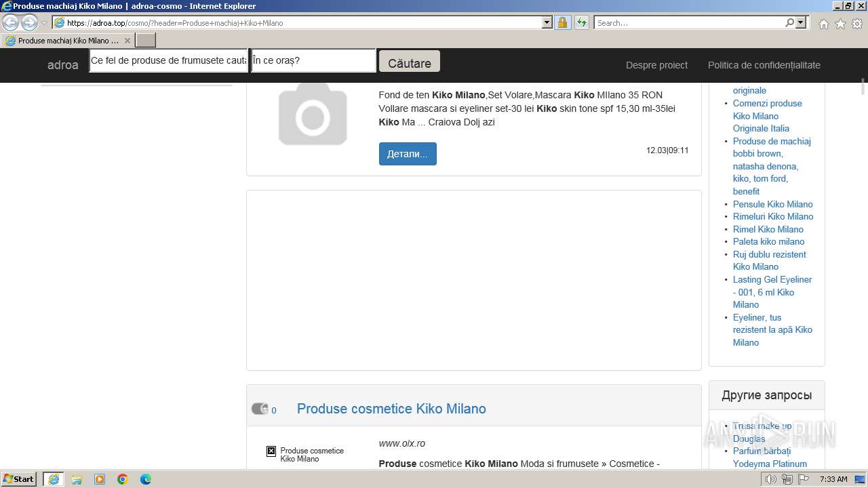The width and height of the screenshot is (868, 488).
Task: Open the address bar dropdown arrow
Action: point(547,22)
